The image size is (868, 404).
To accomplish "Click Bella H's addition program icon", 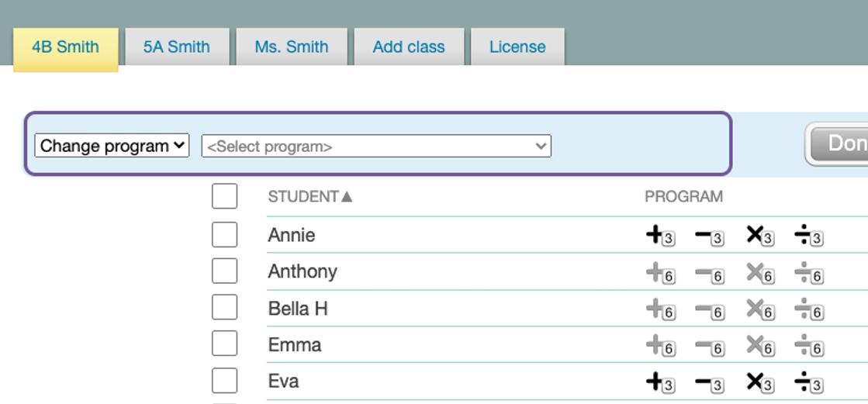I will [x=659, y=309].
